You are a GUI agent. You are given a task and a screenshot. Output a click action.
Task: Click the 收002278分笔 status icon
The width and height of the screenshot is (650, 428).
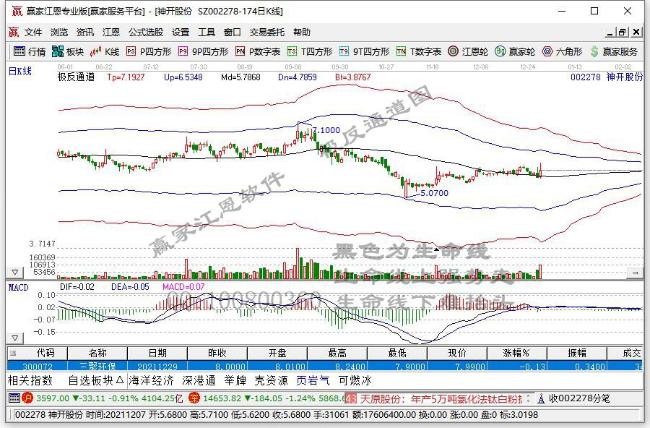[541, 399]
